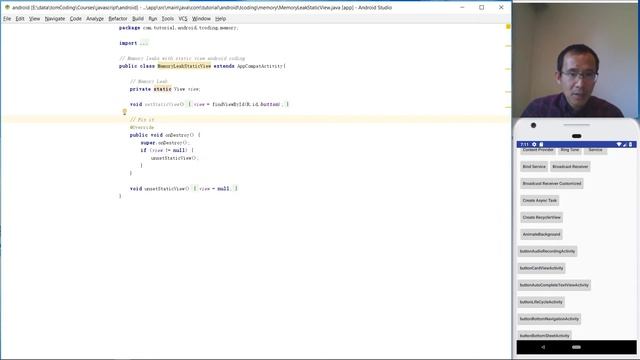Click the highlighted MemoryLeakStaticView class name

point(184,66)
